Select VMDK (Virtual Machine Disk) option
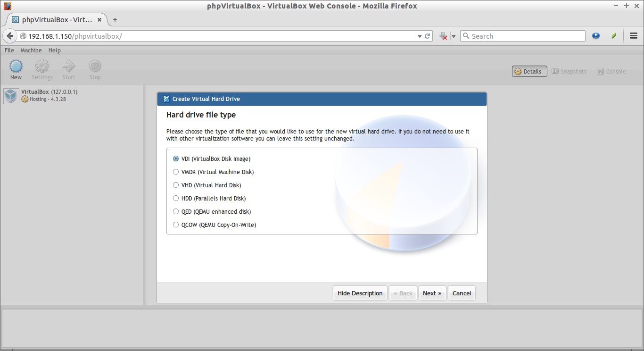Image resolution: width=644 pixels, height=351 pixels. tap(176, 172)
